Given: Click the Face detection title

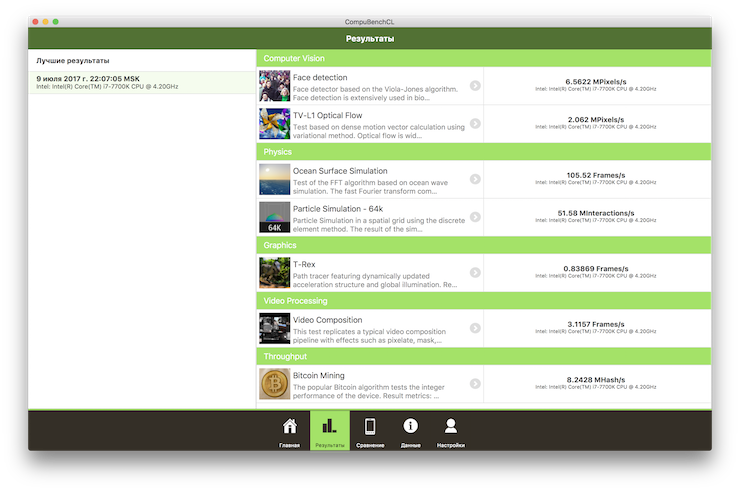Looking at the screenshot, I should click(x=320, y=77).
